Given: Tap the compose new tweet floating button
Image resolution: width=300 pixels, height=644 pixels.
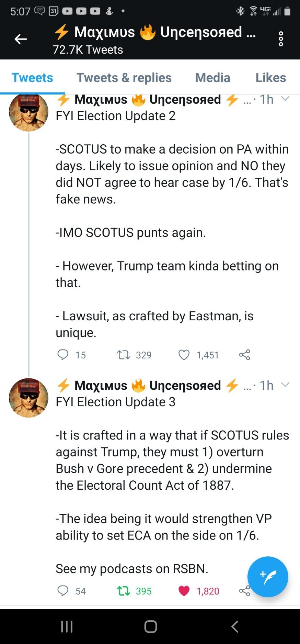Looking at the screenshot, I should [268, 577].
